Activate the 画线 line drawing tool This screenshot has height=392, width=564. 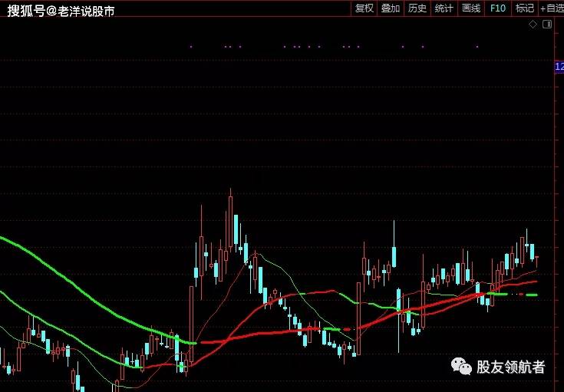(x=471, y=8)
